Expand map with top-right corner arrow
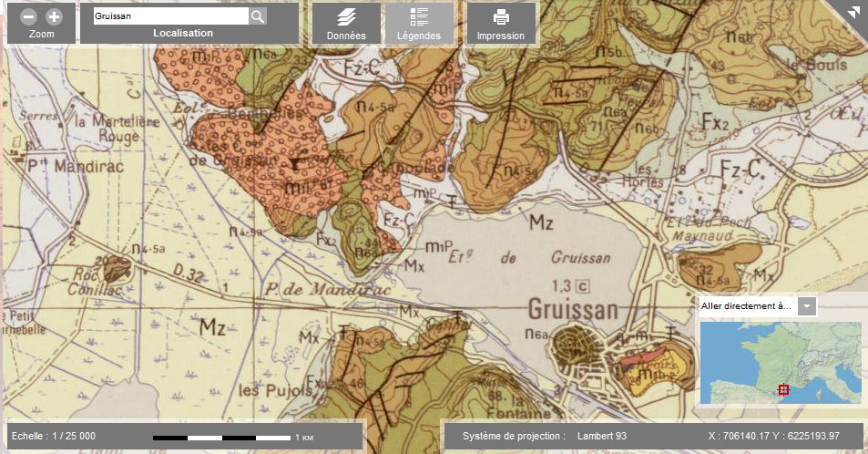868x454 pixels. tap(853, 12)
